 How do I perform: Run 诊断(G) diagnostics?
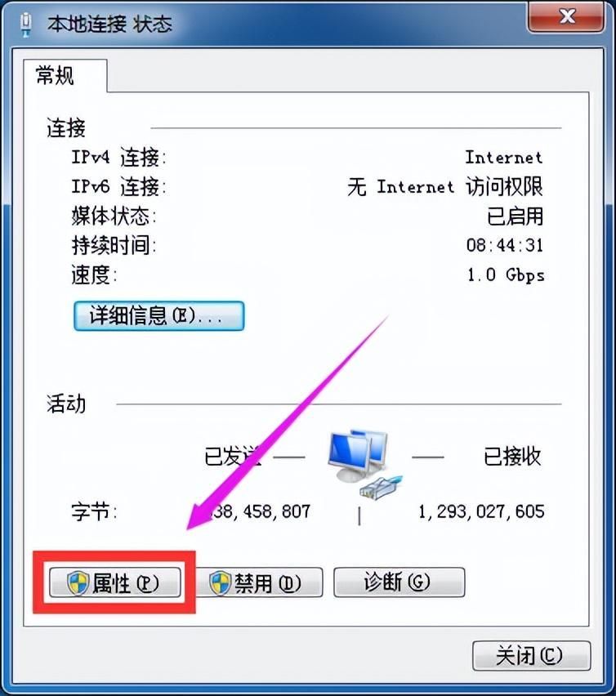[x=399, y=582]
